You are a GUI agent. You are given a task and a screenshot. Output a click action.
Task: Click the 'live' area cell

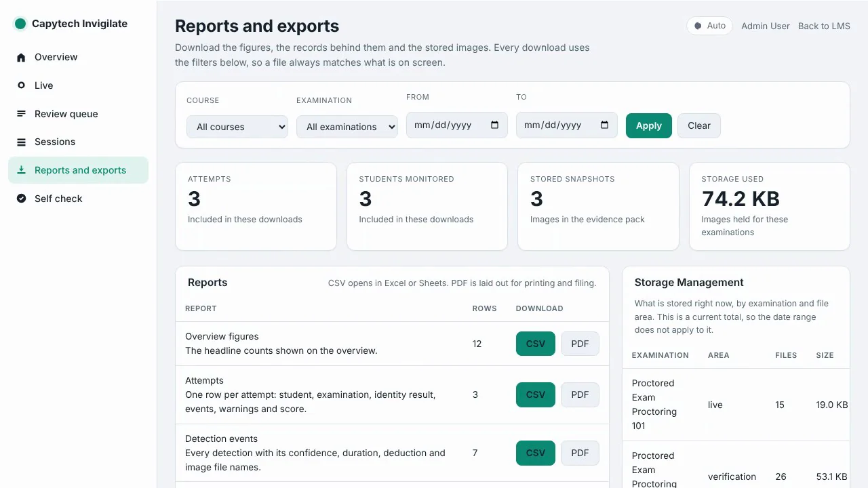click(715, 405)
